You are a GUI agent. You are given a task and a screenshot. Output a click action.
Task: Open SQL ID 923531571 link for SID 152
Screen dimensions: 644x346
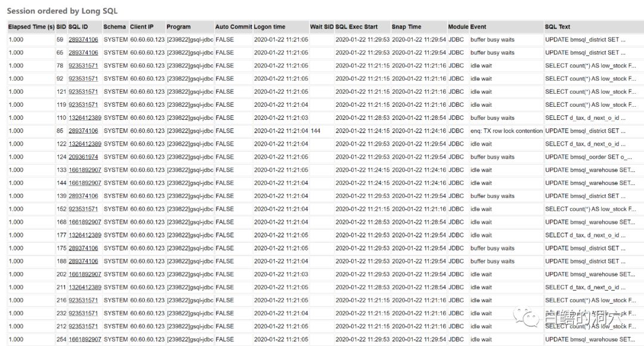pyautogui.click(x=83, y=209)
